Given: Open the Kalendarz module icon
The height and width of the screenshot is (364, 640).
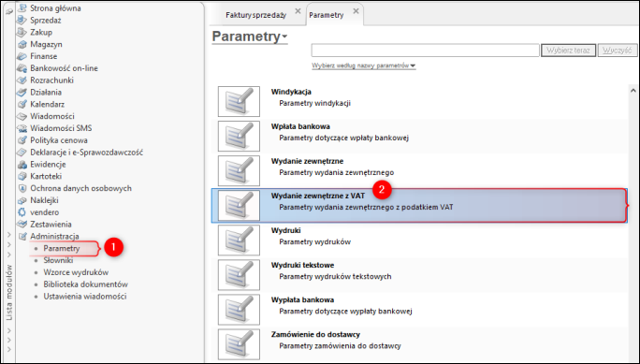Looking at the screenshot, I should point(22,105).
